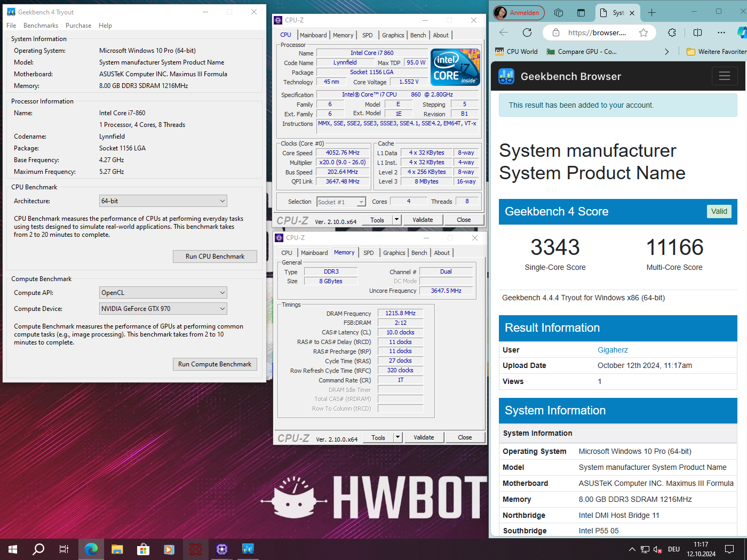Image resolution: width=747 pixels, height=560 pixels.
Task: Open Benchmarks menu in Geekbench 4
Action: 41,26
